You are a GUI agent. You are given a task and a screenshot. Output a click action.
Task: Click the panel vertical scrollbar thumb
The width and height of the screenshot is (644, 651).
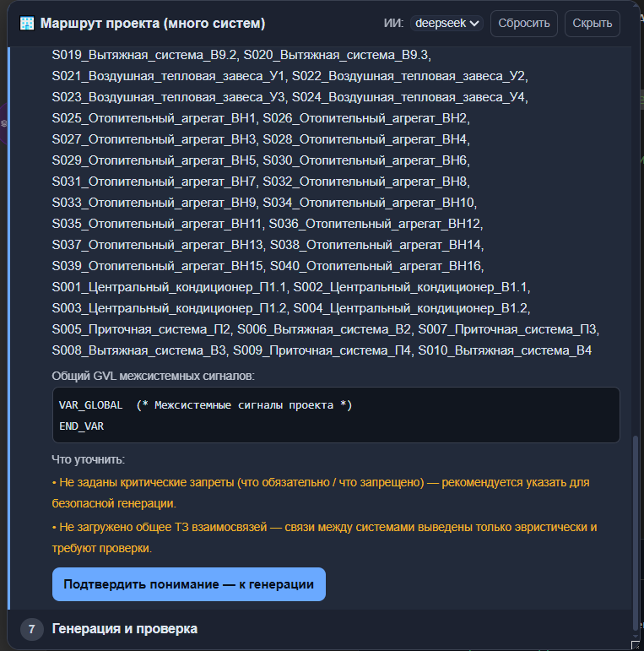coord(636,533)
